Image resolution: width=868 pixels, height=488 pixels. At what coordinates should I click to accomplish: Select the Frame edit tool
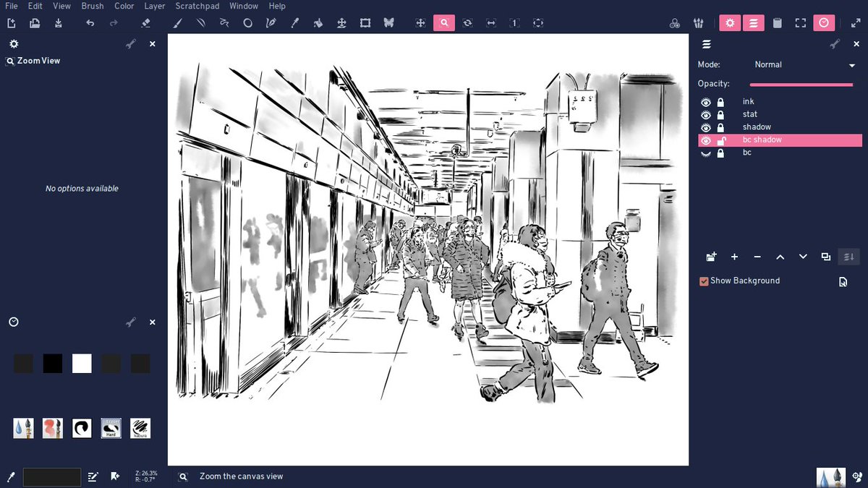(x=365, y=23)
